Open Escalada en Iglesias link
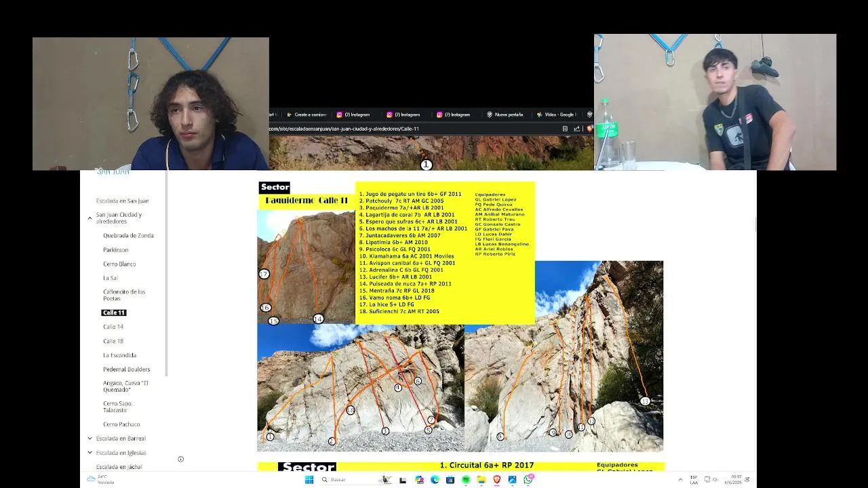868x488 pixels. (x=121, y=453)
